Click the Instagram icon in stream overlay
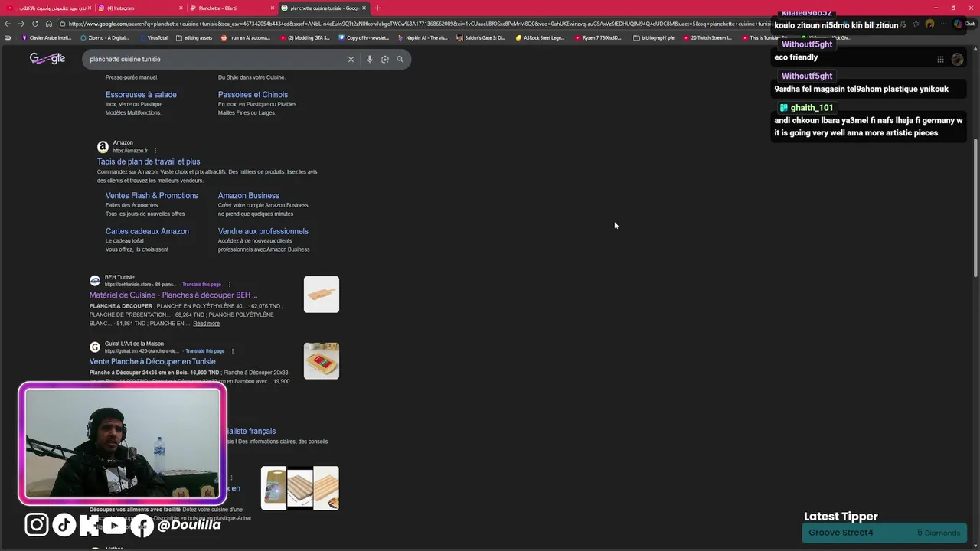980x551 pixels. click(37, 524)
